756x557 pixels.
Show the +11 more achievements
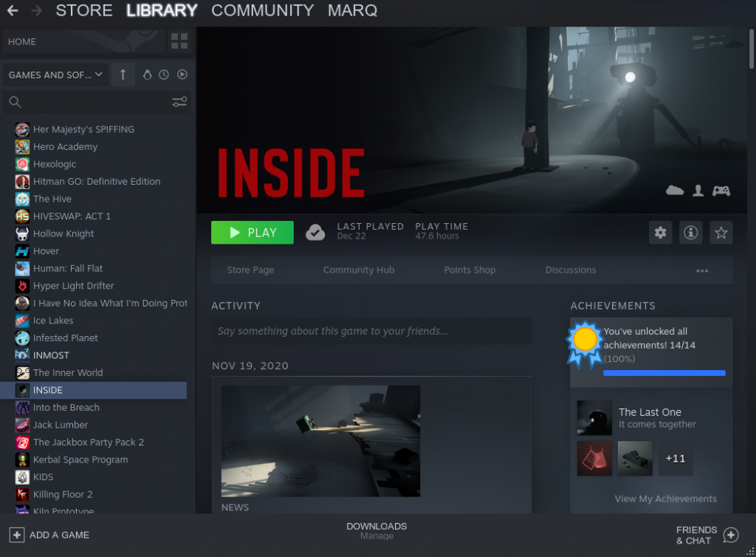point(676,458)
